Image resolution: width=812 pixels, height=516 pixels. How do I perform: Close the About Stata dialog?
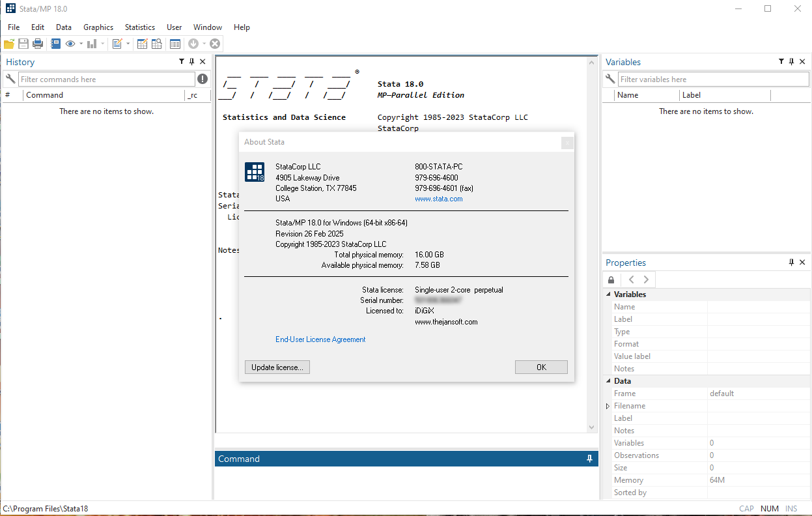pos(567,143)
